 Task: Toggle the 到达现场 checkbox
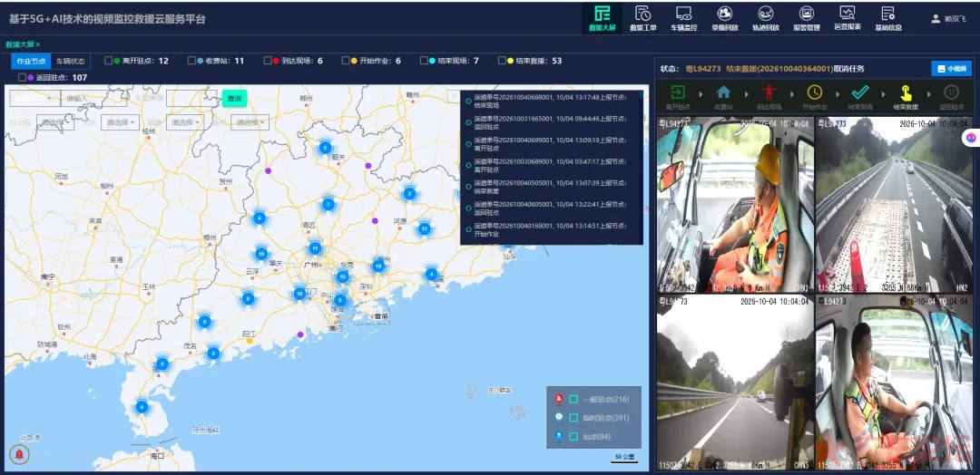click(268, 61)
